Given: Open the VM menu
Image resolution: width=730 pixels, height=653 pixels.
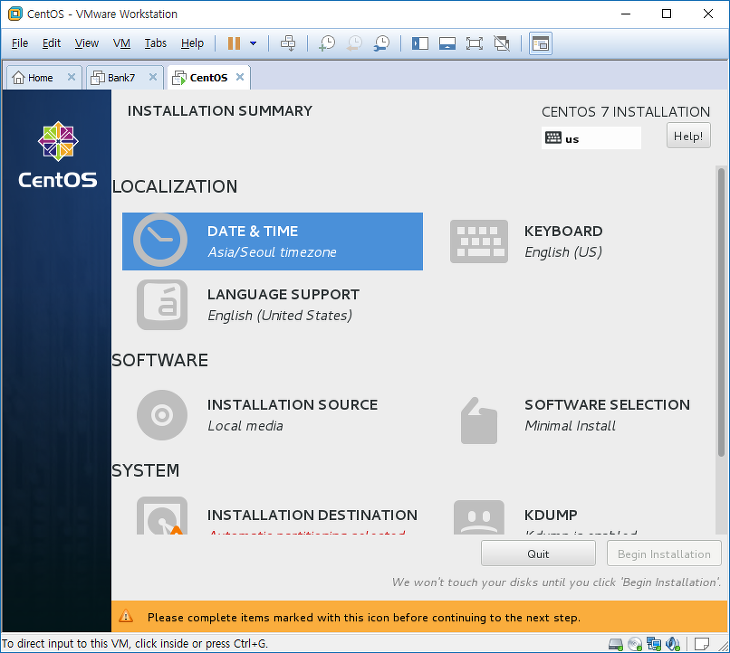Looking at the screenshot, I should coord(122,43).
